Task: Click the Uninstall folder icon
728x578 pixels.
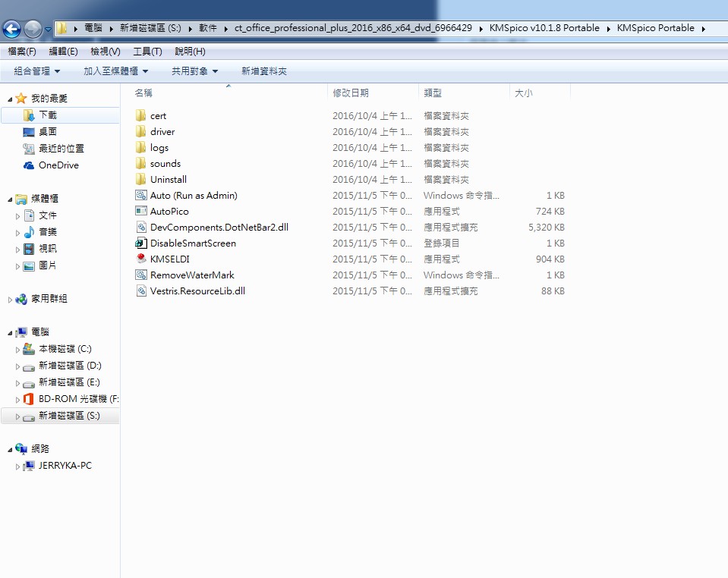Action: coord(140,179)
